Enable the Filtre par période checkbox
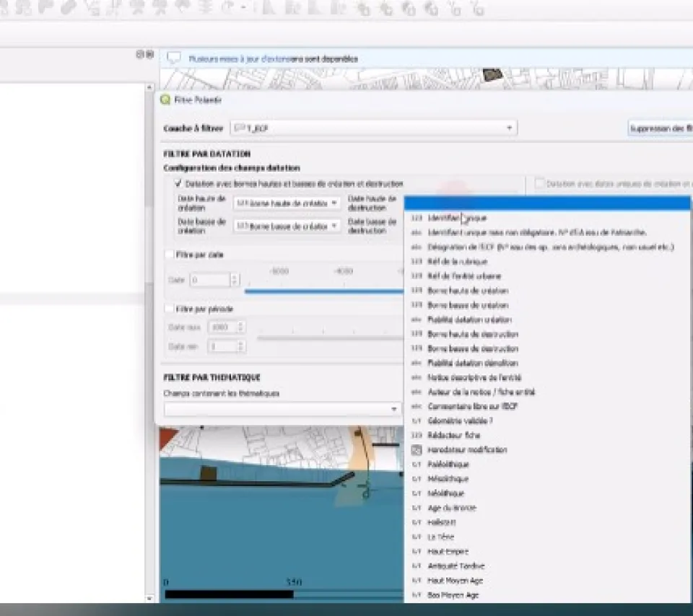693x616 pixels. [x=169, y=309]
